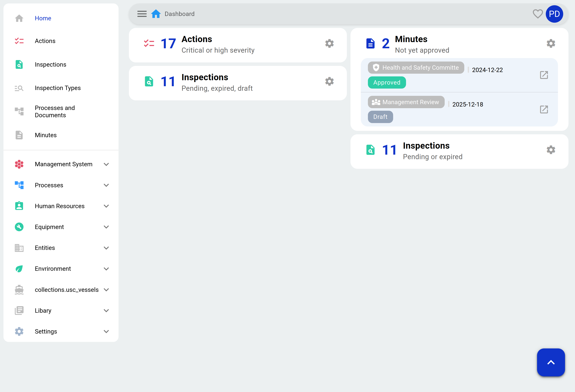The height and width of the screenshot is (392, 575).
Task: Open Processes and Documents sidebar item
Action: 55,112
